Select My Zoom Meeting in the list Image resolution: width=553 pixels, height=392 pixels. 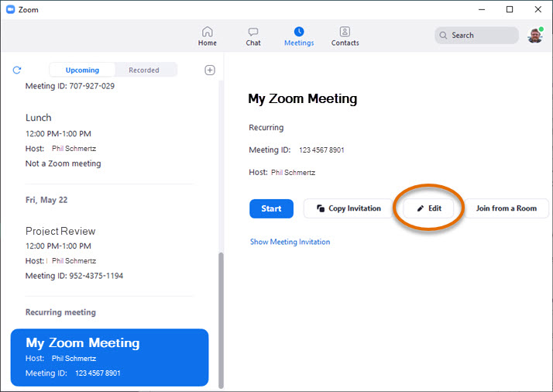[x=109, y=357]
